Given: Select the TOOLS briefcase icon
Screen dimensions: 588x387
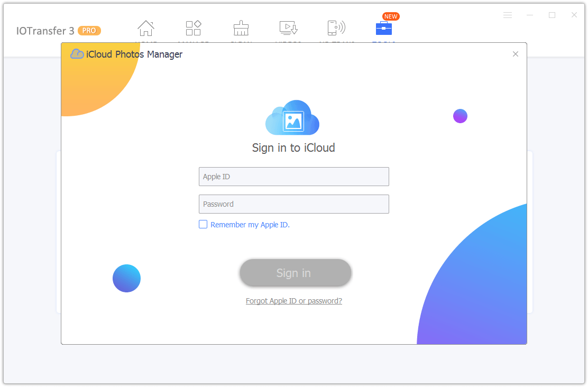Looking at the screenshot, I should coord(384,29).
